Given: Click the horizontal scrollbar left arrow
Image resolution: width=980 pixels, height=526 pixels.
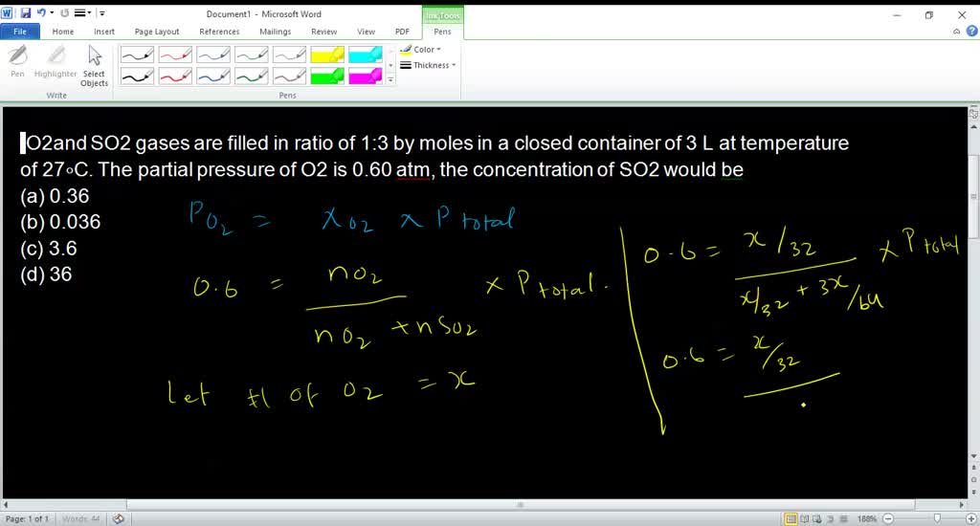Looking at the screenshot, I should (x=6, y=504).
